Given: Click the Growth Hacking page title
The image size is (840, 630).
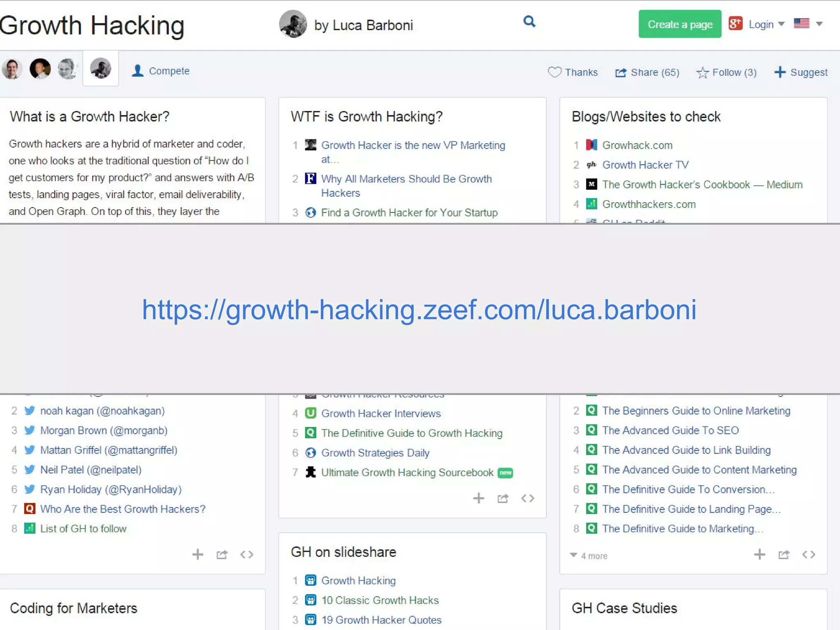Looking at the screenshot, I should 92,25.
